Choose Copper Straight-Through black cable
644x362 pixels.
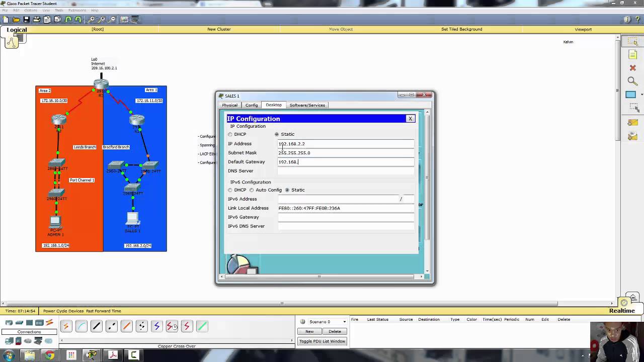(96, 326)
